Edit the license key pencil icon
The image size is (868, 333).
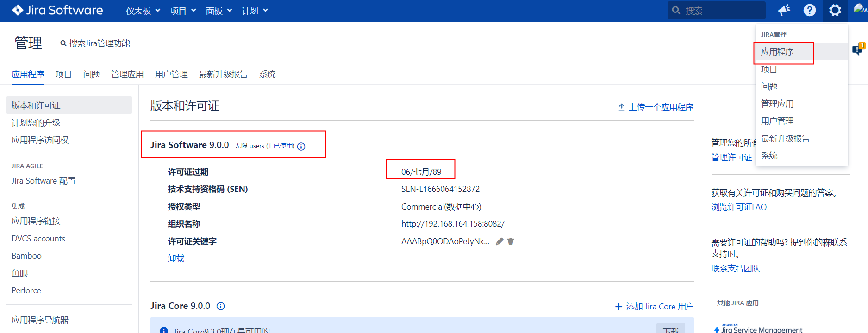[500, 241]
